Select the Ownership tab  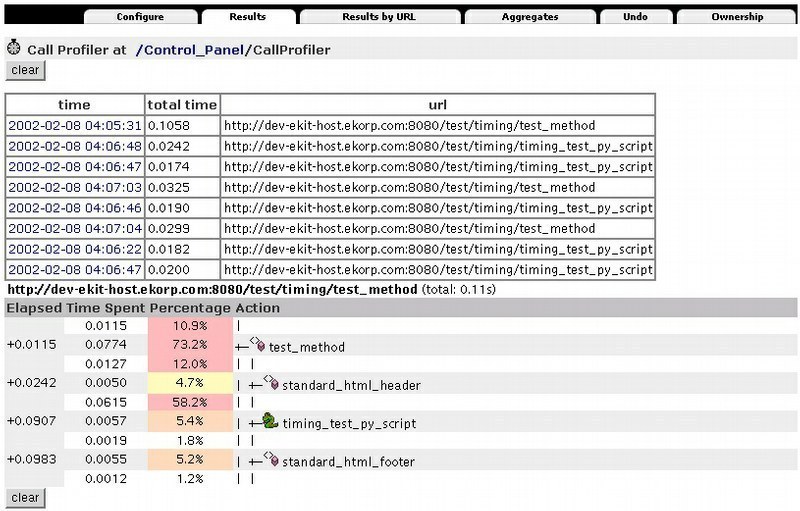pyautogui.click(x=736, y=17)
